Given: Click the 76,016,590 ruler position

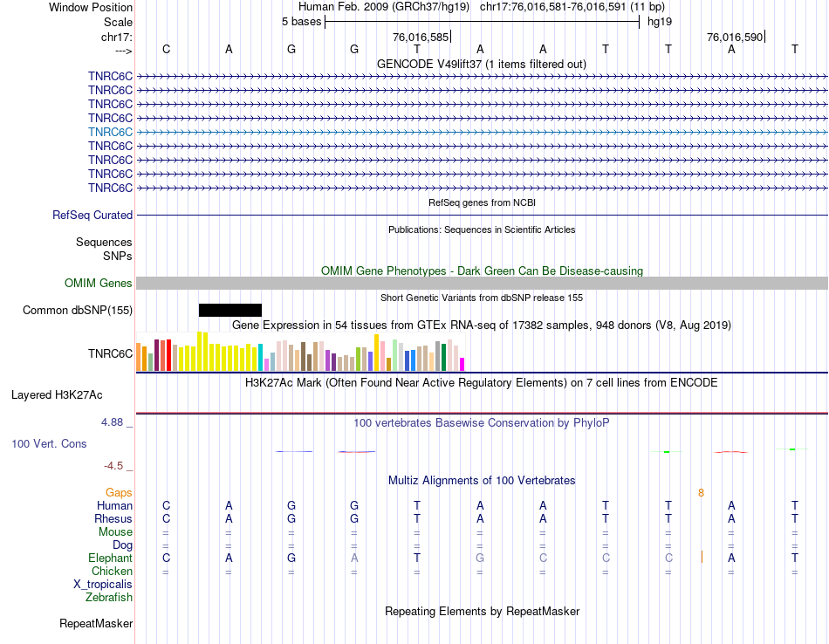Looking at the screenshot, I should [x=735, y=37].
